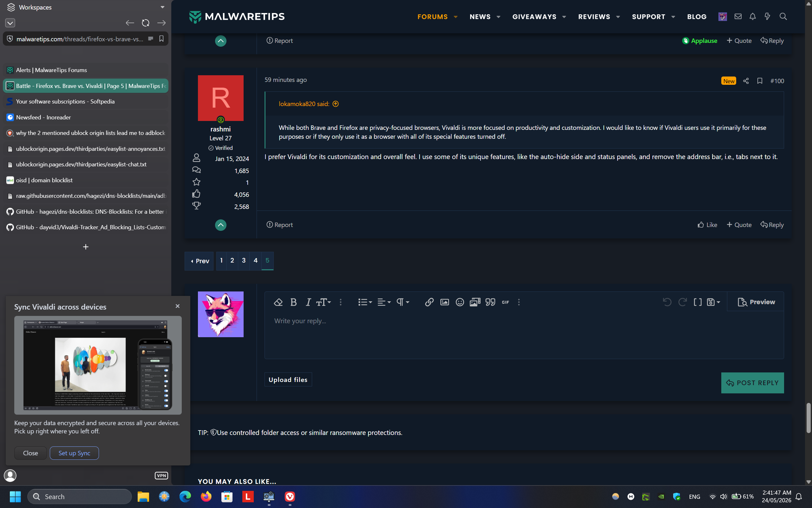Click the Set up Sync button
Screen dimensions: 812x508
tap(74, 453)
